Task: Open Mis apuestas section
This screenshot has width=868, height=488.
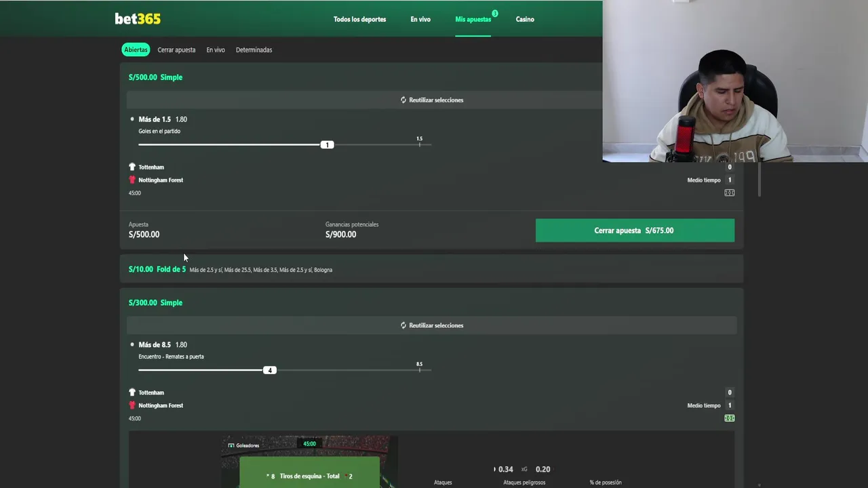Action: tap(473, 19)
